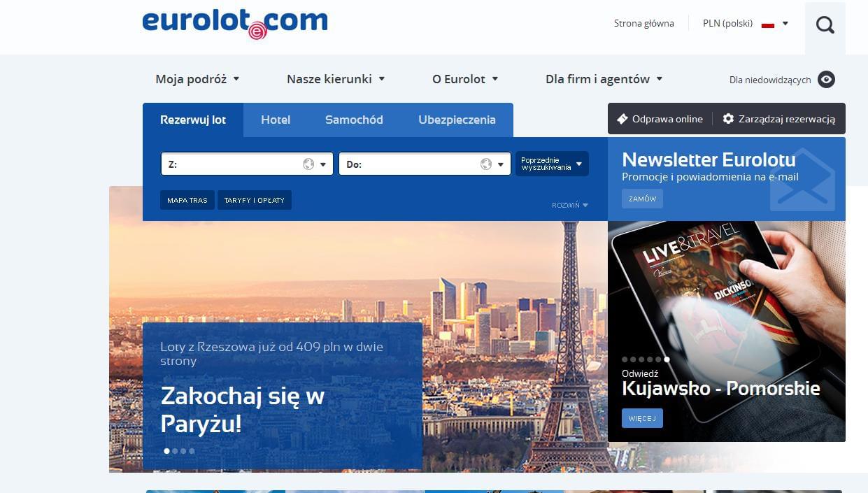
Task: Click the Mapa tras button
Action: click(x=187, y=200)
